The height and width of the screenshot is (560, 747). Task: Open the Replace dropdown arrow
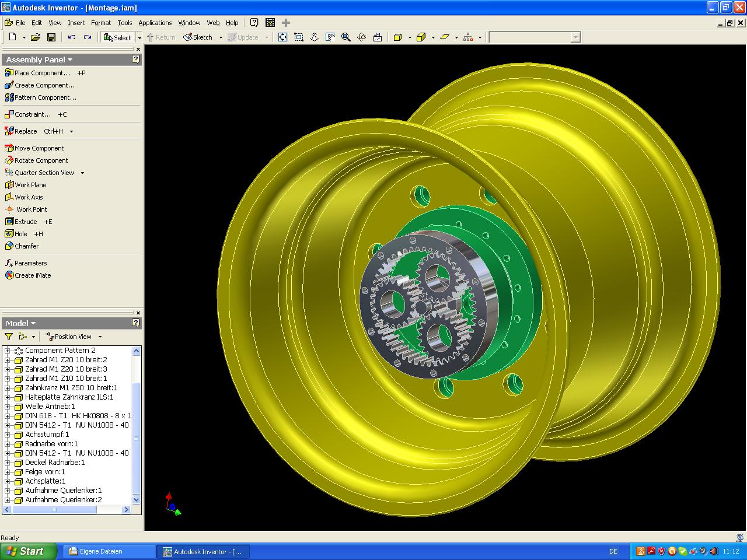[x=71, y=131]
